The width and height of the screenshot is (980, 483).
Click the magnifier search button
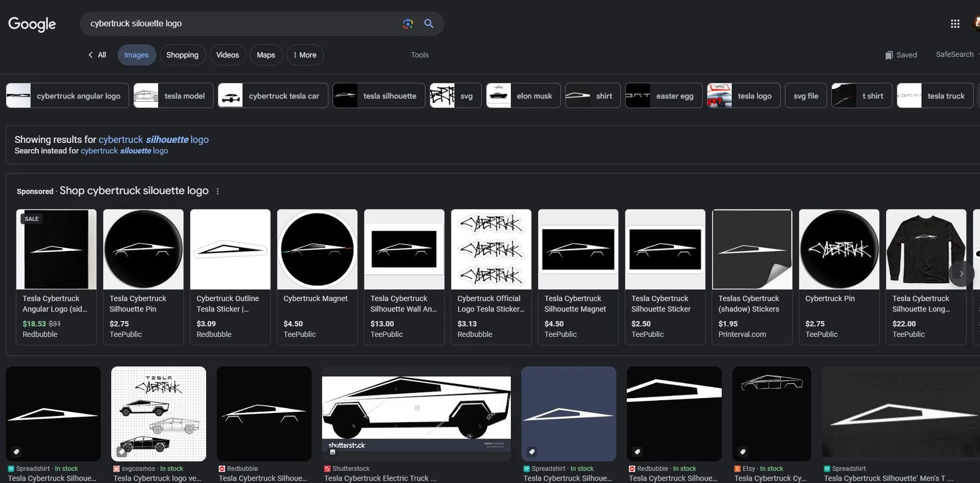[x=429, y=24]
